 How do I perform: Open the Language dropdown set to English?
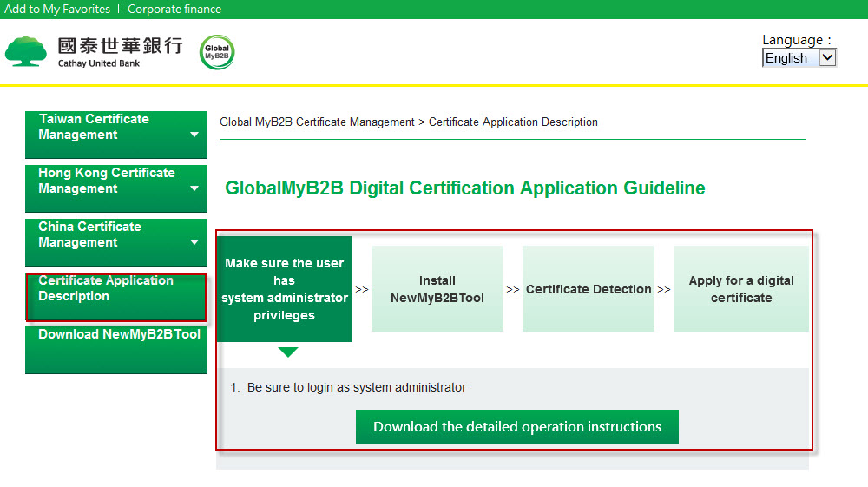[x=799, y=57]
